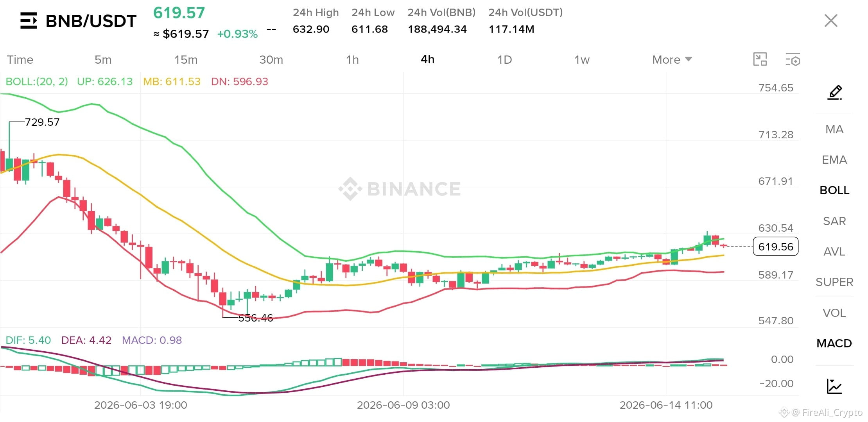Viewport: 868px width, 422px height.
Task: Switch to the 15m interval
Action: (x=186, y=59)
